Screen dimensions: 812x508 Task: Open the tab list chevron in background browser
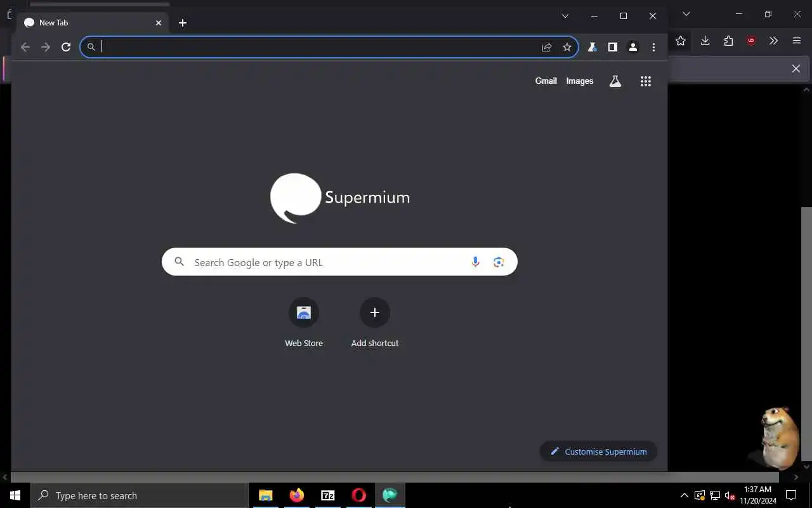click(686, 14)
